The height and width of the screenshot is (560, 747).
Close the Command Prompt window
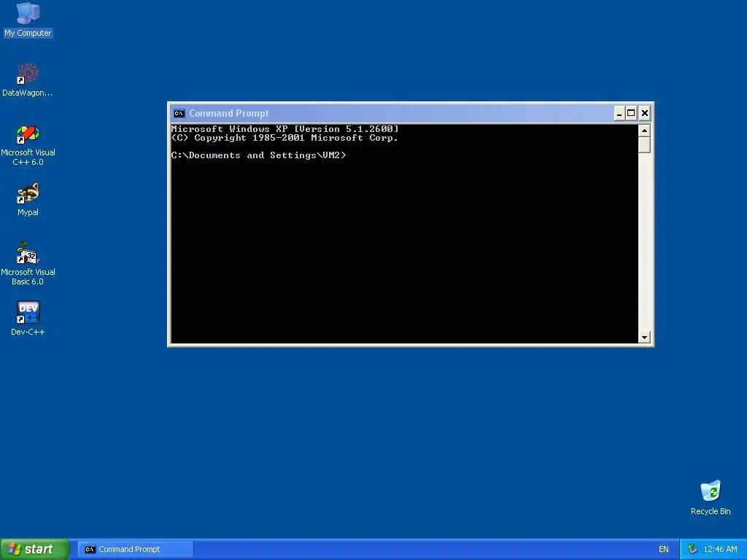click(x=645, y=113)
